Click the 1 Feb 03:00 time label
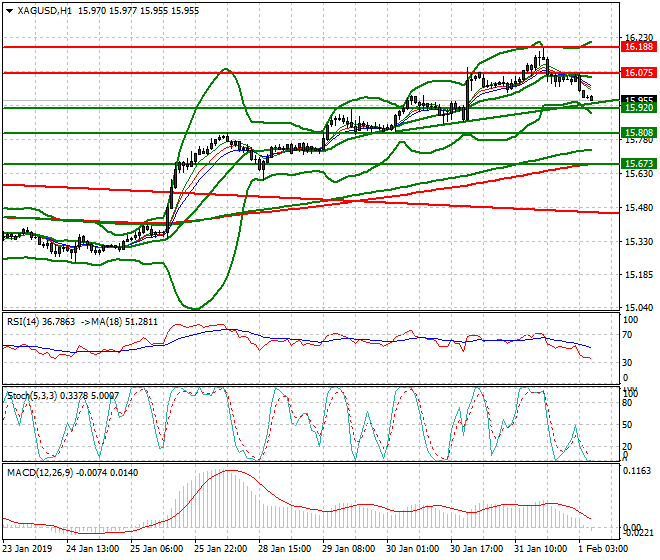 [603, 549]
